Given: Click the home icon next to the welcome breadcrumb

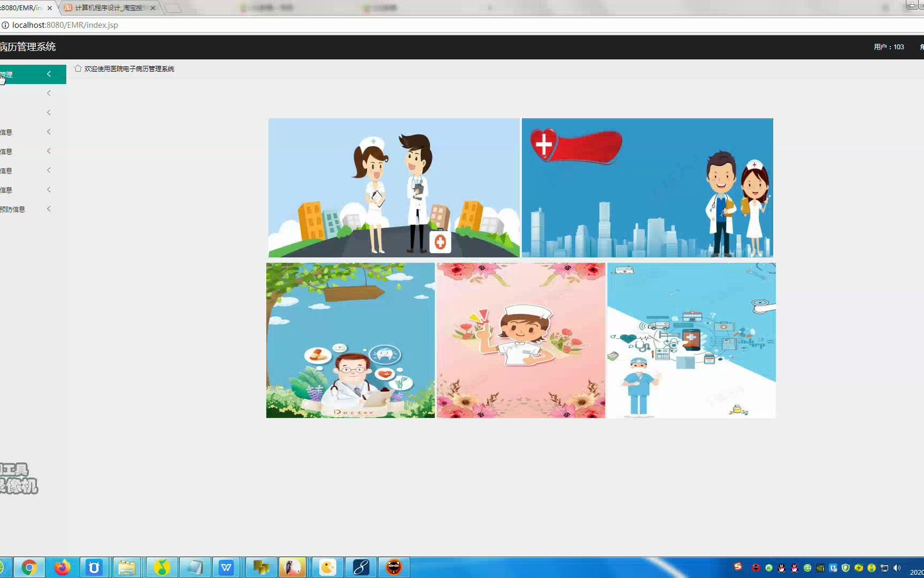Looking at the screenshot, I should [78, 69].
